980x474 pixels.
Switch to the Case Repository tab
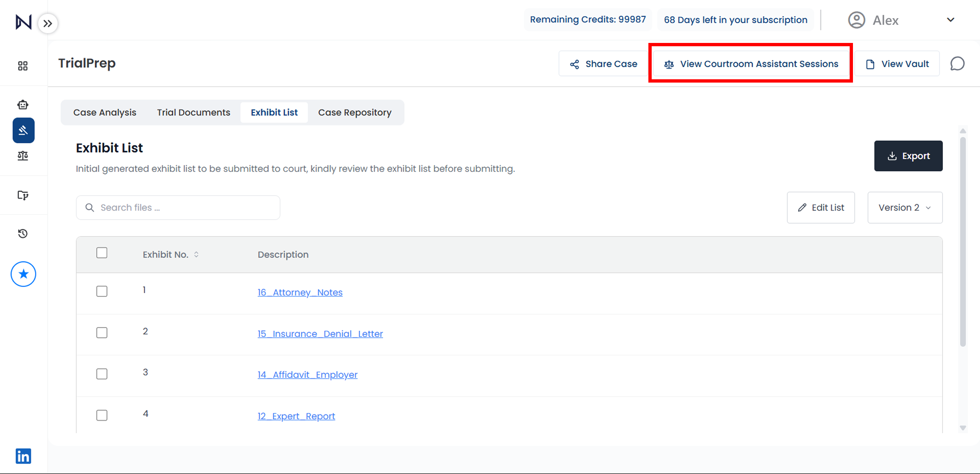[354, 112]
